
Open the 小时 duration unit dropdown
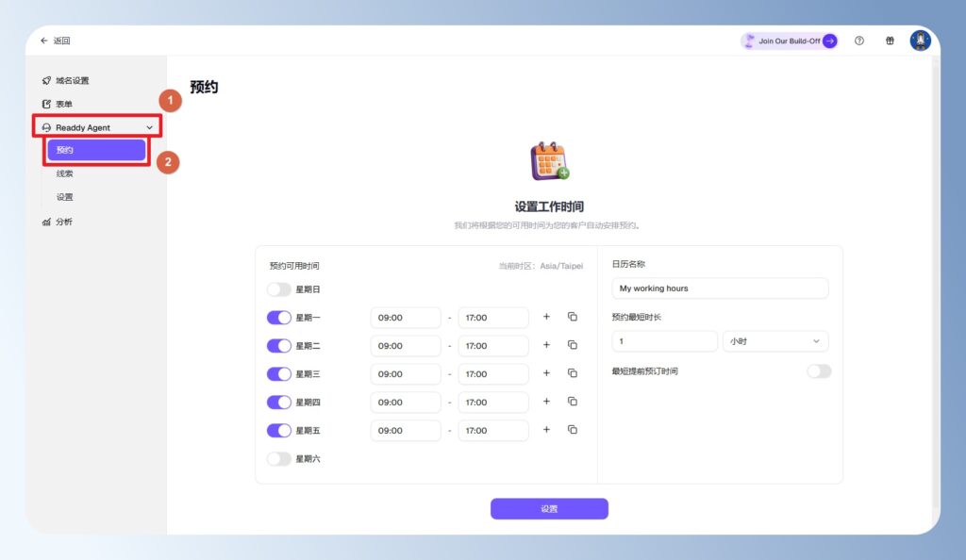tap(774, 340)
